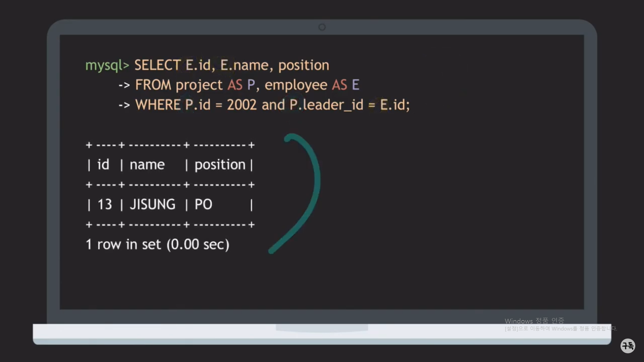This screenshot has width=644, height=362.
Task: Click the 13 id cell
Action: tap(104, 204)
